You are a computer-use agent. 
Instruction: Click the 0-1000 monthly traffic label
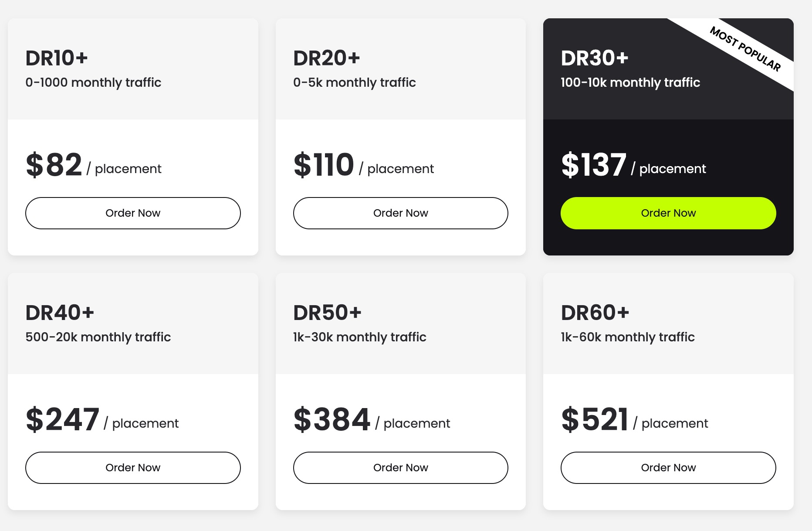(x=93, y=82)
